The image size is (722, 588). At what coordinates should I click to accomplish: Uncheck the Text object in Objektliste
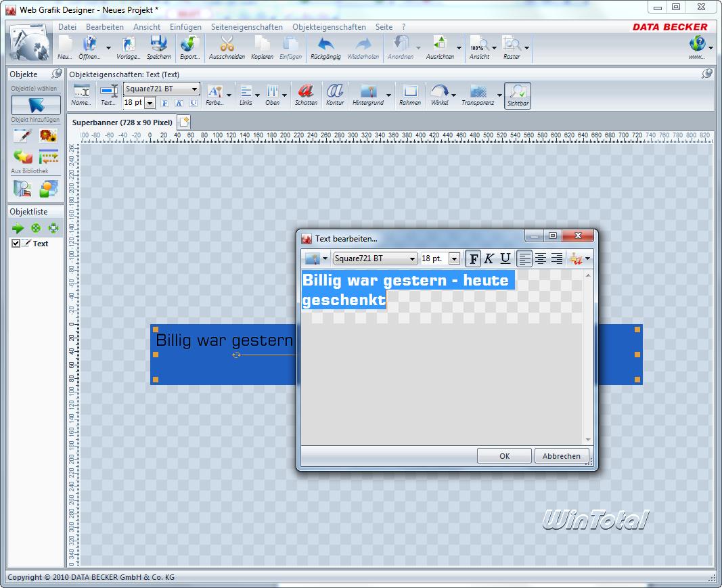click(16, 244)
